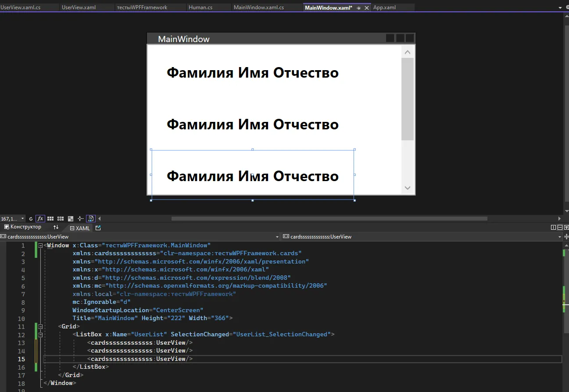Open the right member navigation combo box
The width and height of the screenshot is (569, 392).
(x=422, y=236)
